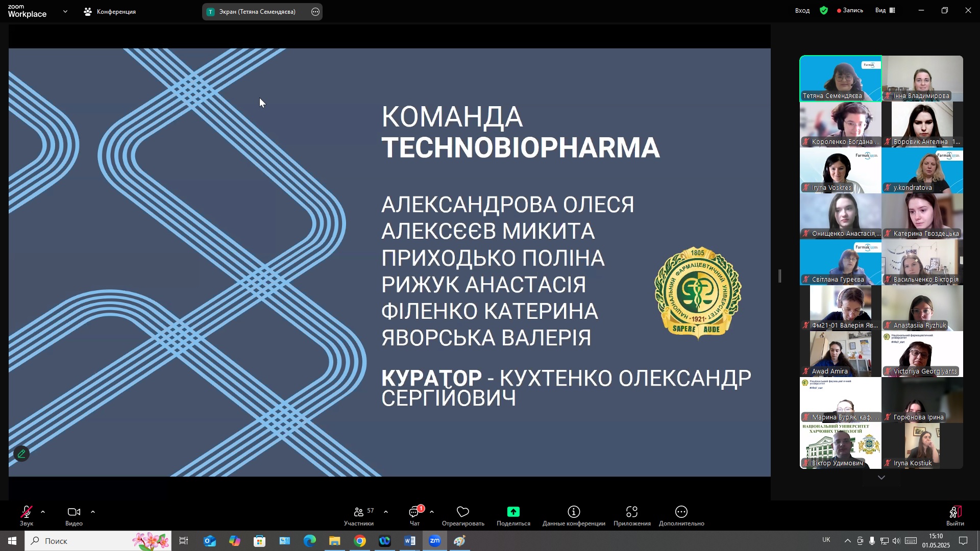The width and height of the screenshot is (980, 551).
Task: Open Данные конференции info
Action: [x=574, y=516]
